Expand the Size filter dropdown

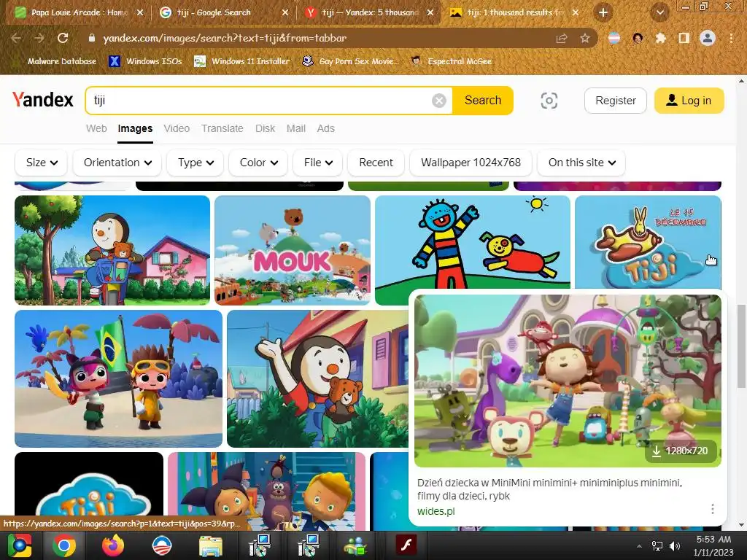pyautogui.click(x=42, y=163)
